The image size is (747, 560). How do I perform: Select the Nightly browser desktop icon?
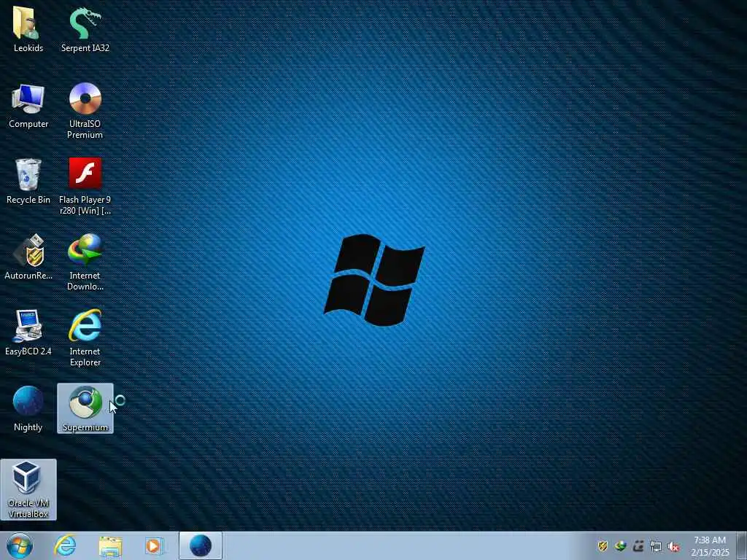pyautogui.click(x=28, y=408)
